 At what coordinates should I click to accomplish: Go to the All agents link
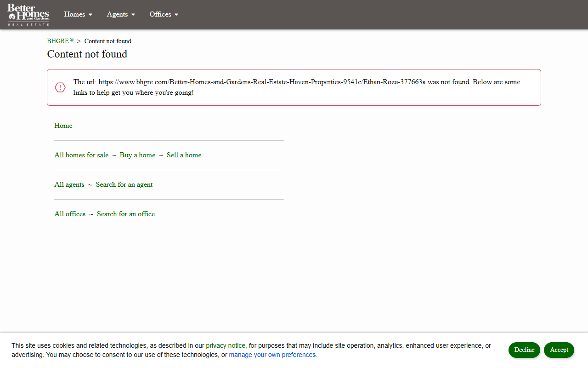[x=69, y=184]
